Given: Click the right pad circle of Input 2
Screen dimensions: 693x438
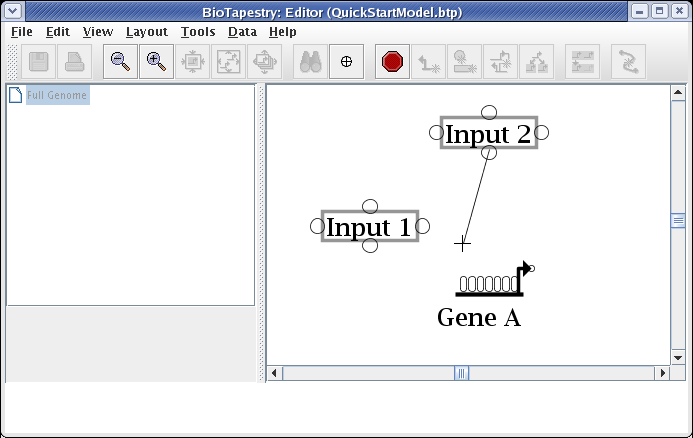Looking at the screenshot, I should 542,133.
